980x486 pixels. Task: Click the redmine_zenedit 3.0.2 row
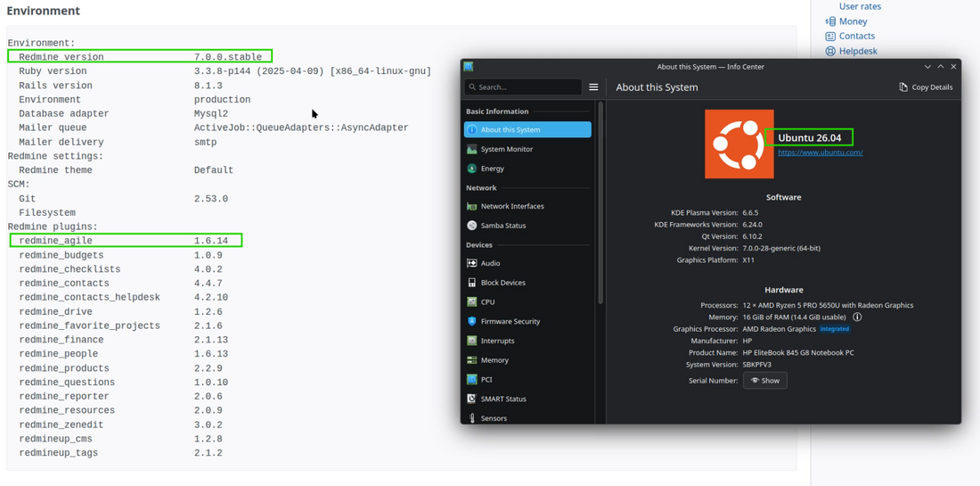[x=120, y=424]
